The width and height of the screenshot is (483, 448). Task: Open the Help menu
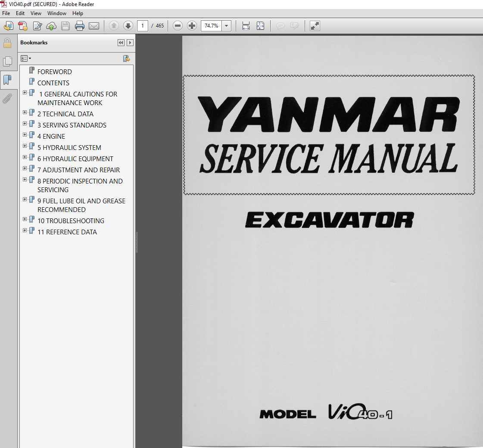point(78,13)
